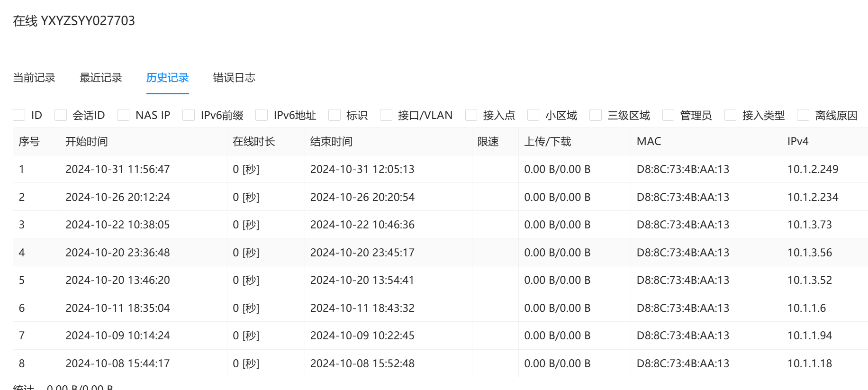The width and height of the screenshot is (868, 390).
Task: Check the 接口/VLAN checkbox
Action: pos(386,115)
